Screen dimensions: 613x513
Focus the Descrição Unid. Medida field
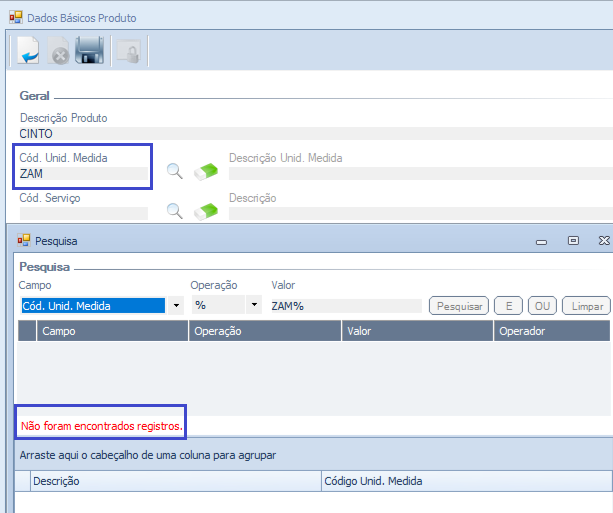[x=421, y=174]
